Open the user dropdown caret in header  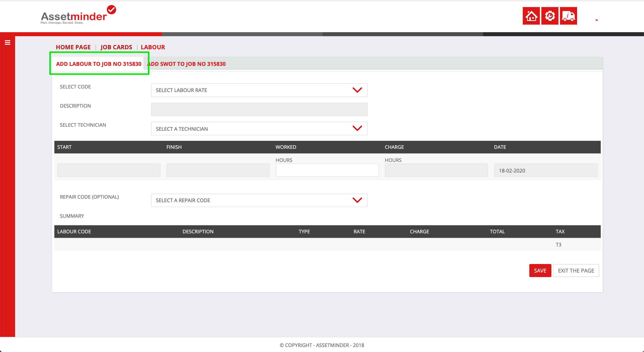[596, 20]
